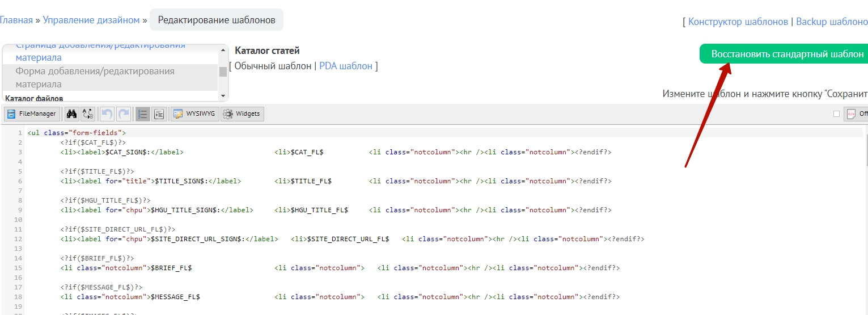Toggle line numbers in the editor
This screenshot has height=315, width=868.
(x=142, y=114)
